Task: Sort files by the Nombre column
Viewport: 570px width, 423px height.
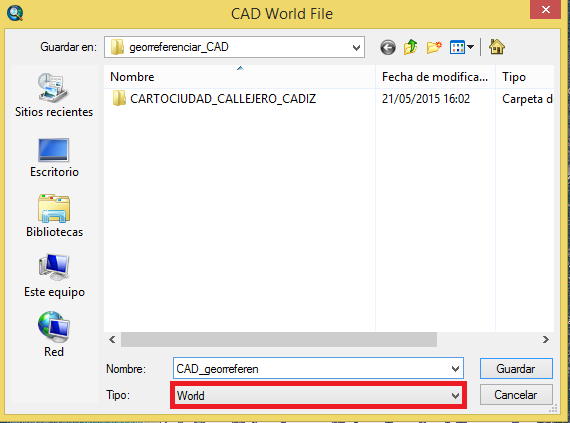Action: pos(240,77)
